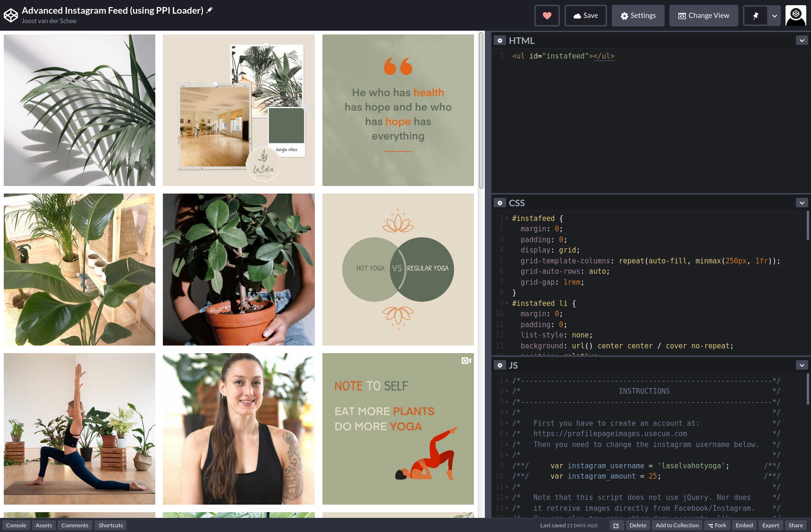Expand the pin options dropdown arrow
Image resolution: width=811 pixels, height=532 pixels.
point(774,16)
